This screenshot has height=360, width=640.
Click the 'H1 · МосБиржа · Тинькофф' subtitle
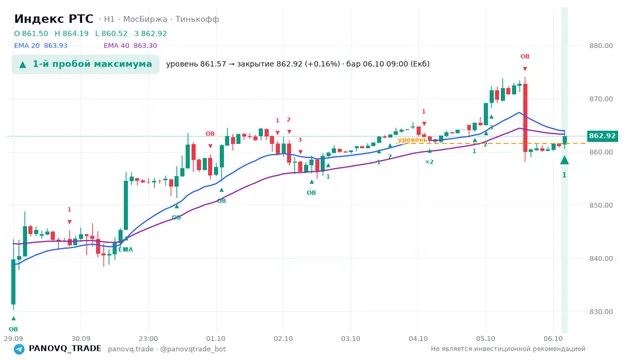click(x=161, y=19)
